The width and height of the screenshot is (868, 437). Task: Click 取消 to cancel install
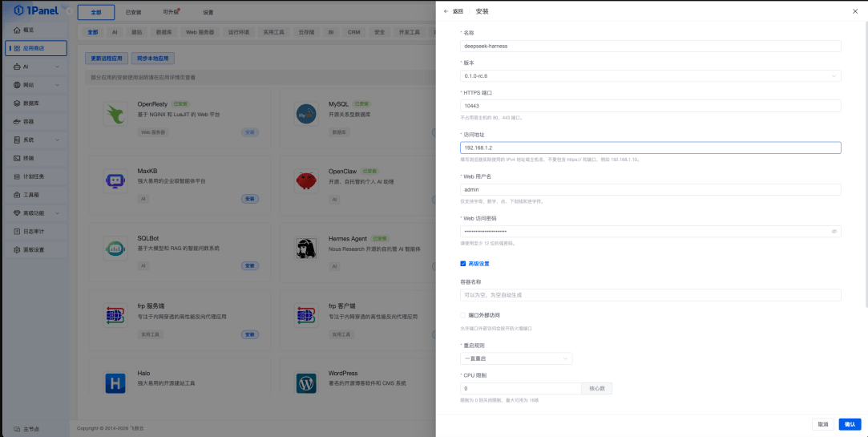823,424
